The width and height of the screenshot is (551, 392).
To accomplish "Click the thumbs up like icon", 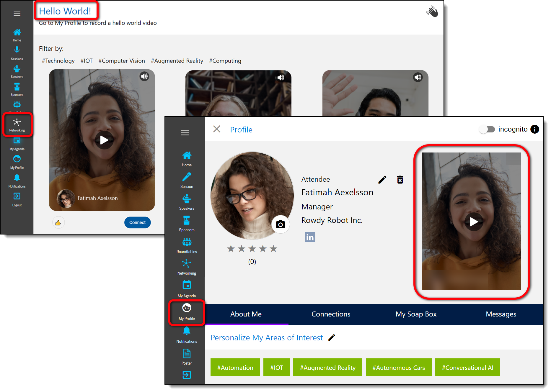I will pyautogui.click(x=58, y=223).
